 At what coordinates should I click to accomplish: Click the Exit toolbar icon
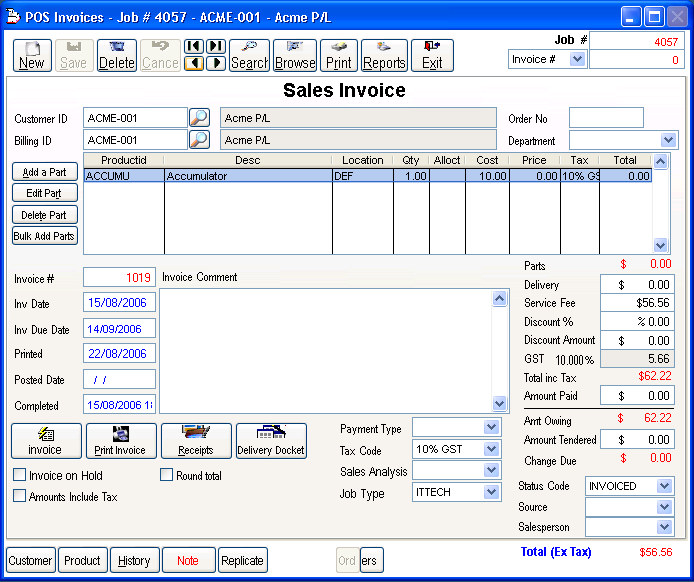[x=432, y=55]
